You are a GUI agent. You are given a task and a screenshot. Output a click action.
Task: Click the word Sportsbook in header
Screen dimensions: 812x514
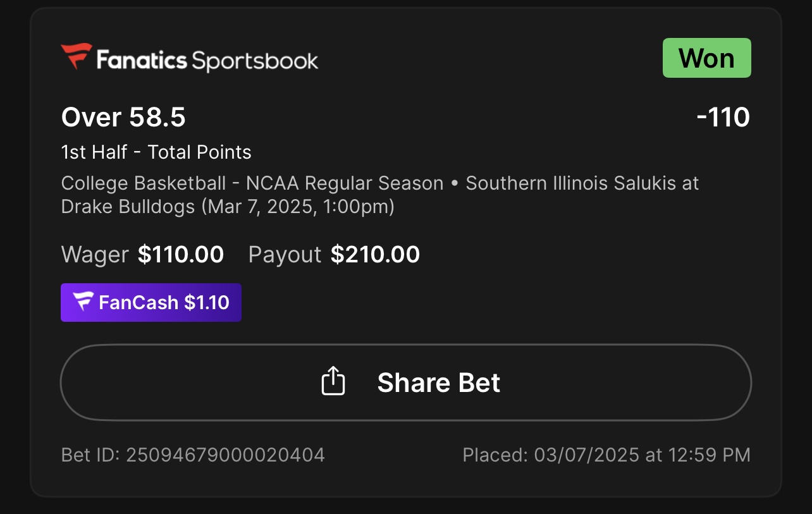click(255, 61)
